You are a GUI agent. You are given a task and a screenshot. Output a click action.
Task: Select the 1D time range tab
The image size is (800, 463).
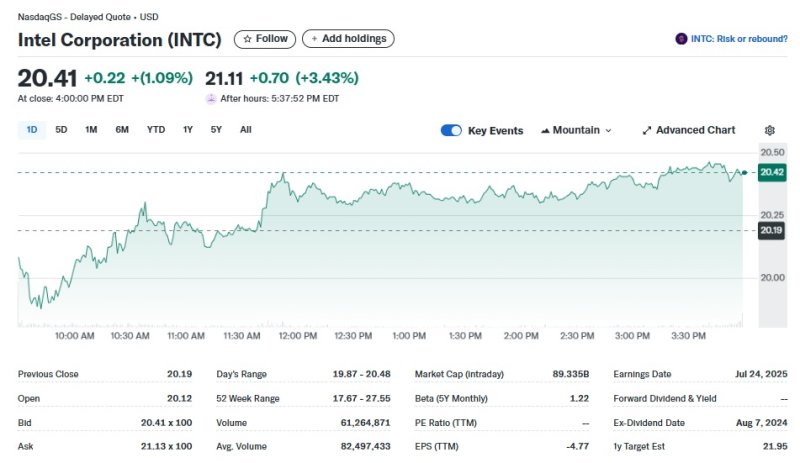[x=31, y=129]
